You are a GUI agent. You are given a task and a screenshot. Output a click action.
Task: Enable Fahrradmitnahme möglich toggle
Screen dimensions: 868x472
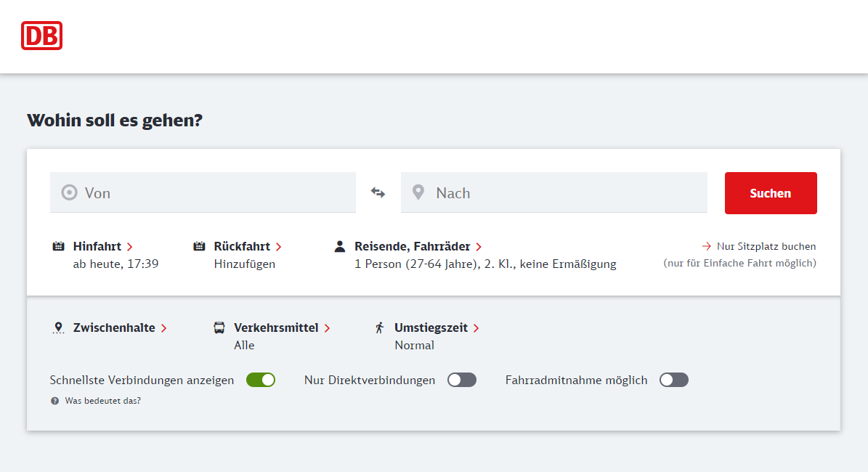pyautogui.click(x=673, y=381)
